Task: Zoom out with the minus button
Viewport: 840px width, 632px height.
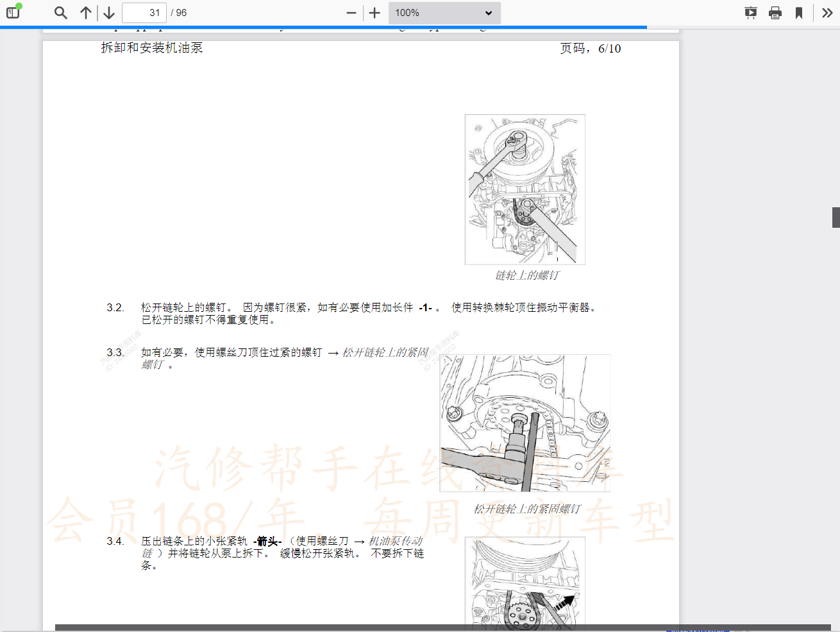Action: [351, 13]
